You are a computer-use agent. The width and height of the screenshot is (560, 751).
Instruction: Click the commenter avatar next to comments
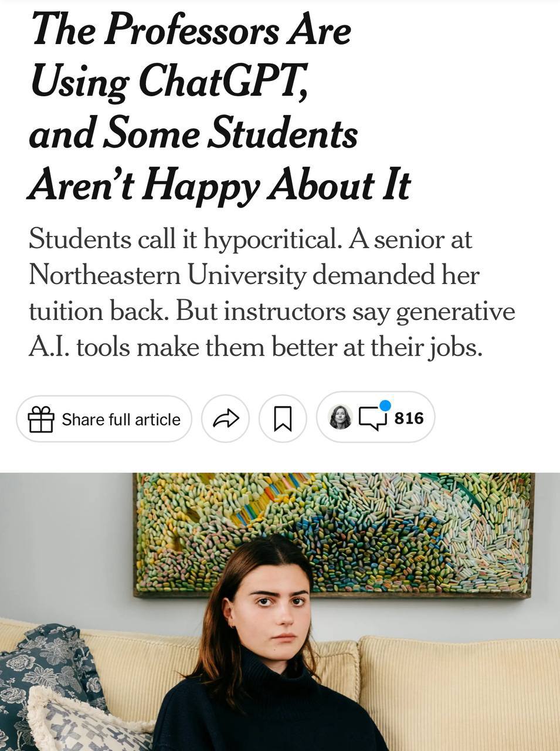(340, 417)
